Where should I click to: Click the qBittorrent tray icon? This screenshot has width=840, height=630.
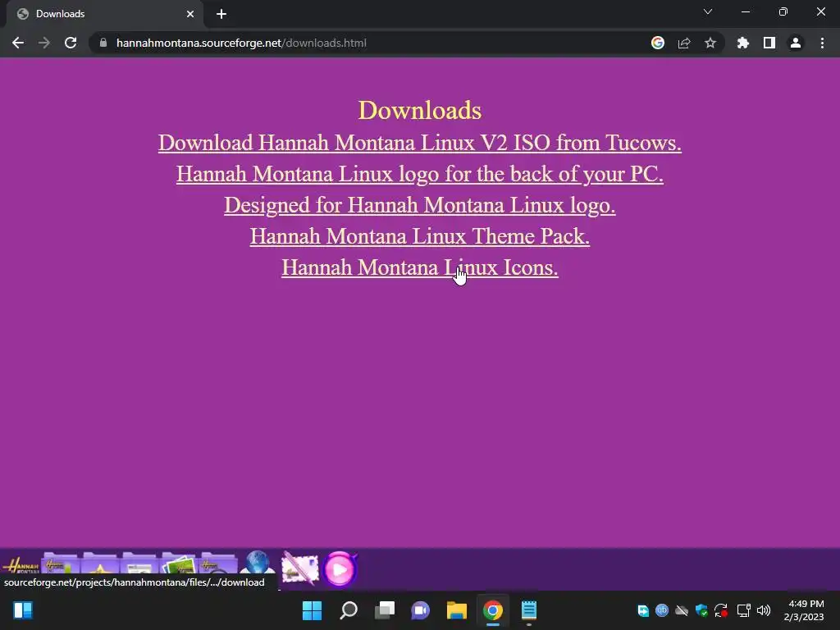pos(662,610)
